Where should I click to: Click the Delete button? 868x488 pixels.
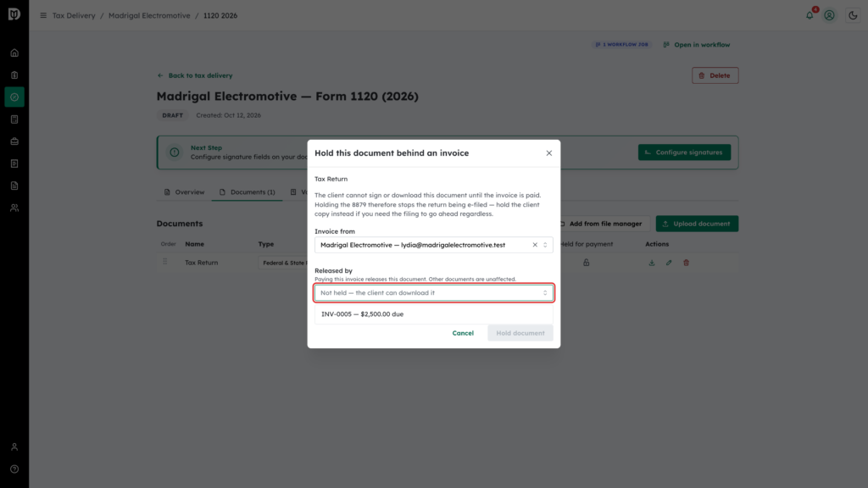tap(715, 75)
